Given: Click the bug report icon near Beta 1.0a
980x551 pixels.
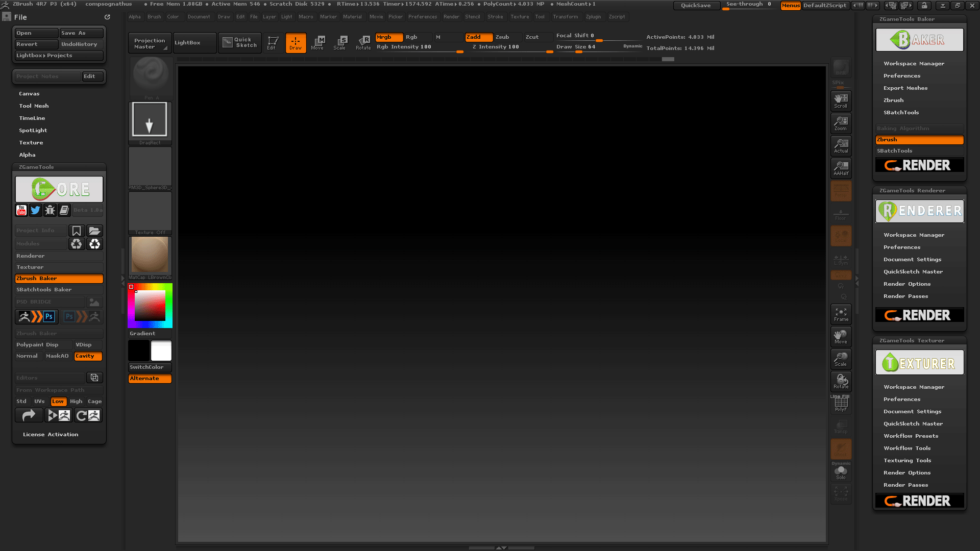Looking at the screenshot, I should (x=50, y=210).
